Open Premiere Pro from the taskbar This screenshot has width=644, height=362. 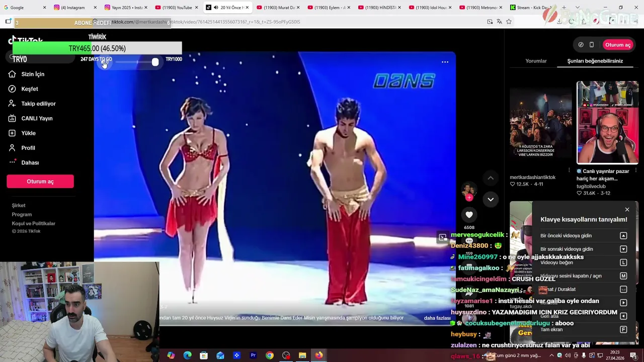tap(253, 355)
